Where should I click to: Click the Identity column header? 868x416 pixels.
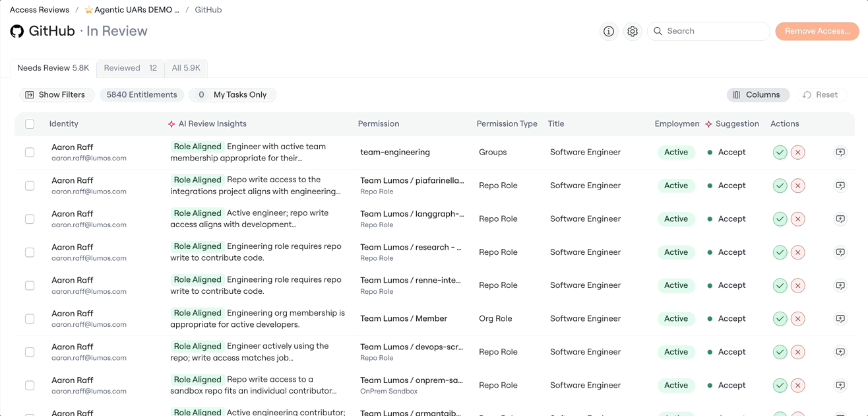click(64, 124)
